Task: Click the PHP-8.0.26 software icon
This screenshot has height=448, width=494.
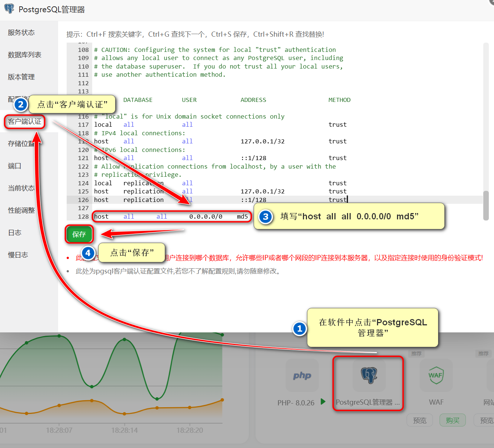Action: click(302, 375)
